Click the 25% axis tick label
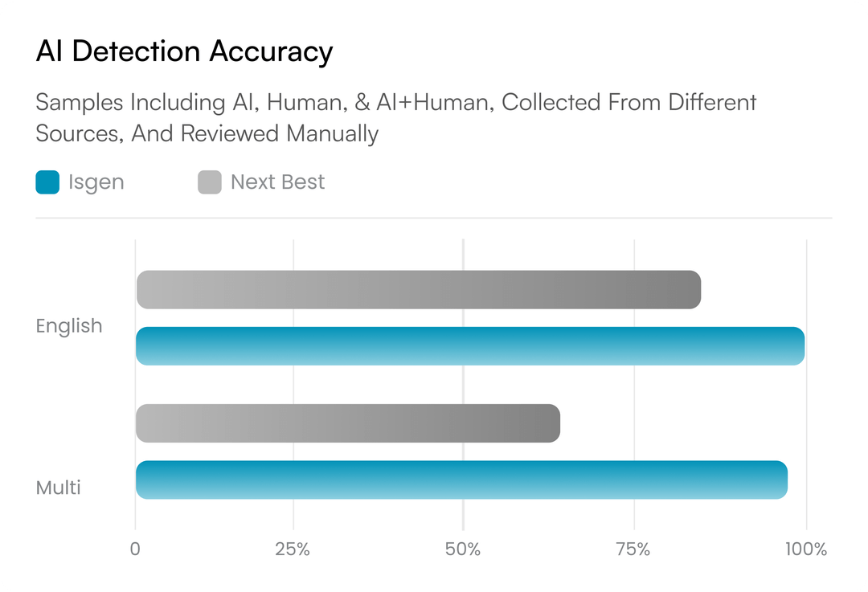Viewport: 868px width, 592px height. [x=293, y=549]
